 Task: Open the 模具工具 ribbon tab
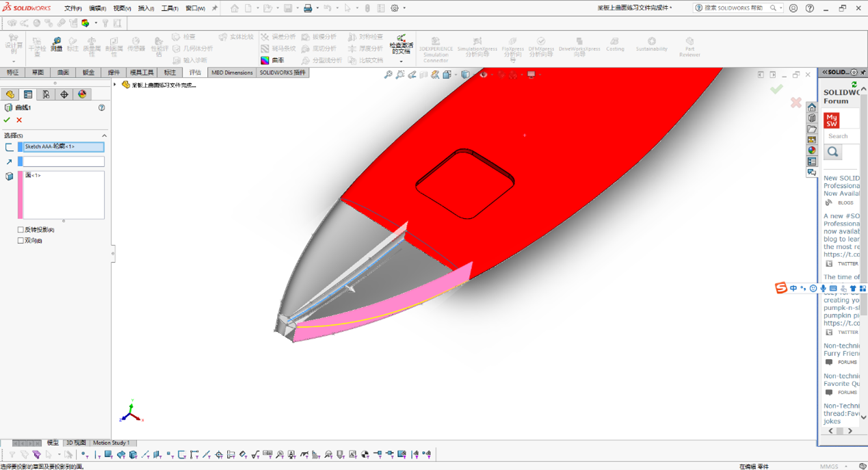tap(142, 73)
